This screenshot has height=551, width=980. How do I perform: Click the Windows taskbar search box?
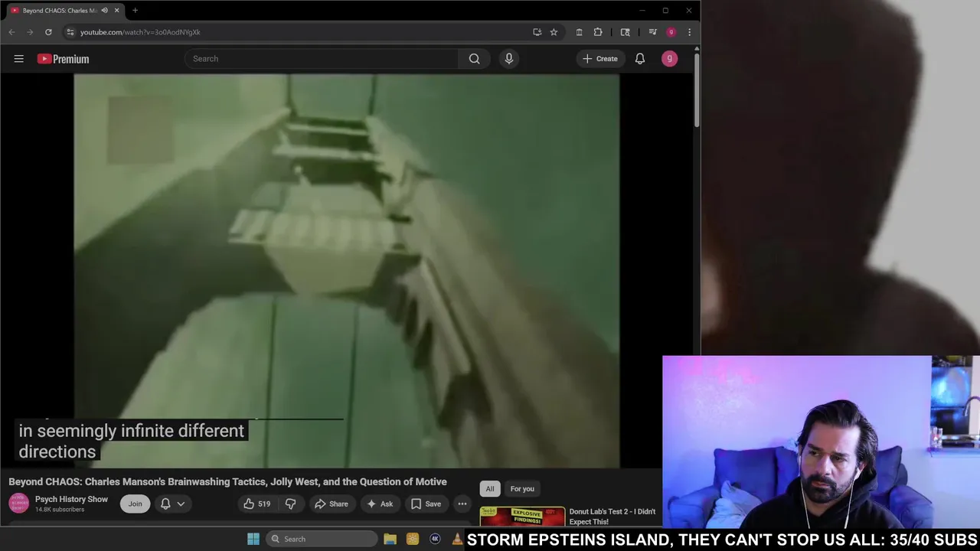322,539
